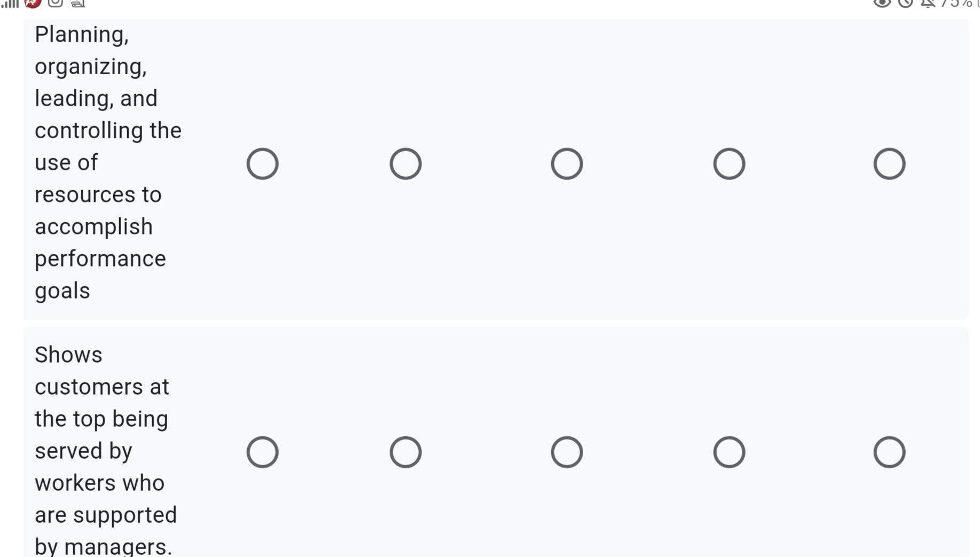The image size is (980, 557).
Task: Tap the red globe notification icon
Action: (x=33, y=3)
